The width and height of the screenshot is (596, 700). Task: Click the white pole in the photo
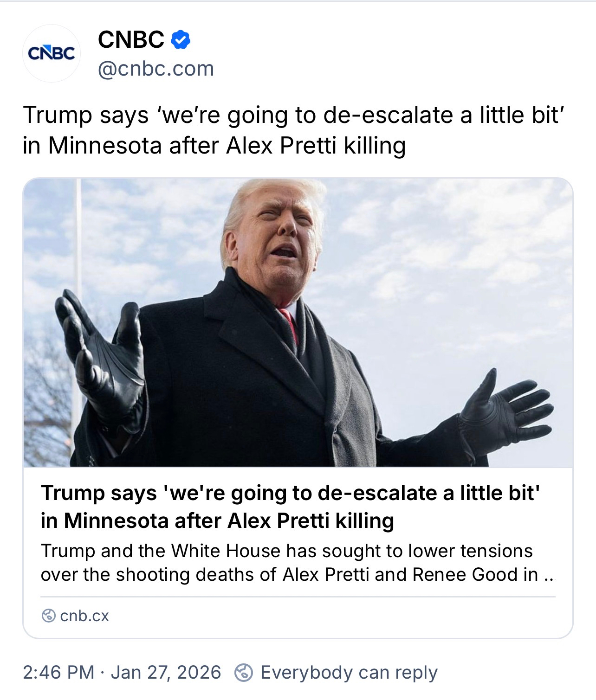click(77, 278)
